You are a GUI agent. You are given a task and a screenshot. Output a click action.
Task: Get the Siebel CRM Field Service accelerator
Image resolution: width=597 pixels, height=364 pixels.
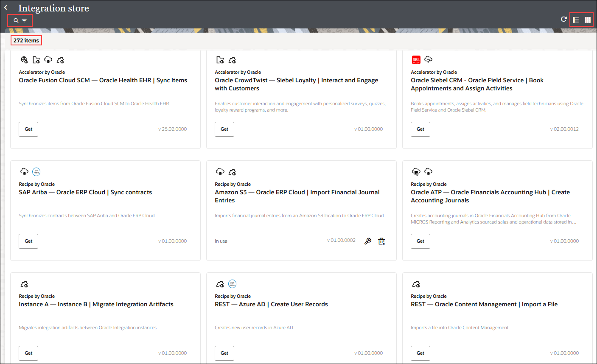pos(420,129)
